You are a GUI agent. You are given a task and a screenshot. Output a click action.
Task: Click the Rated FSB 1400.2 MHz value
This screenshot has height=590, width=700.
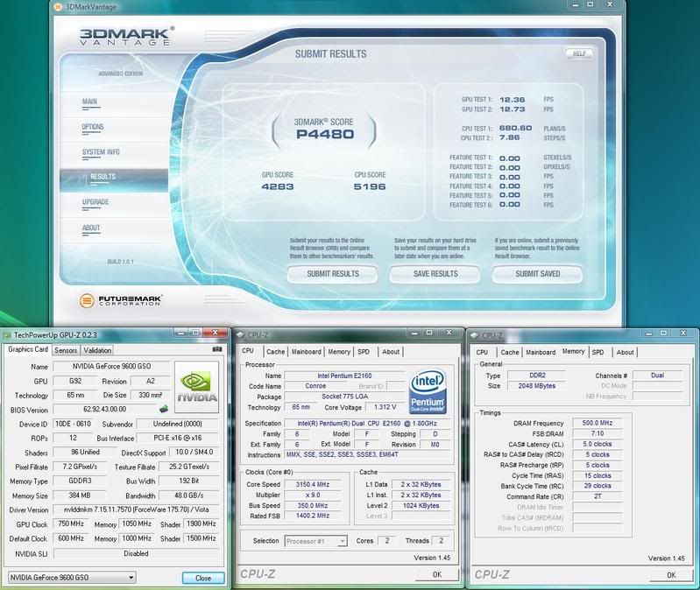[x=313, y=516]
